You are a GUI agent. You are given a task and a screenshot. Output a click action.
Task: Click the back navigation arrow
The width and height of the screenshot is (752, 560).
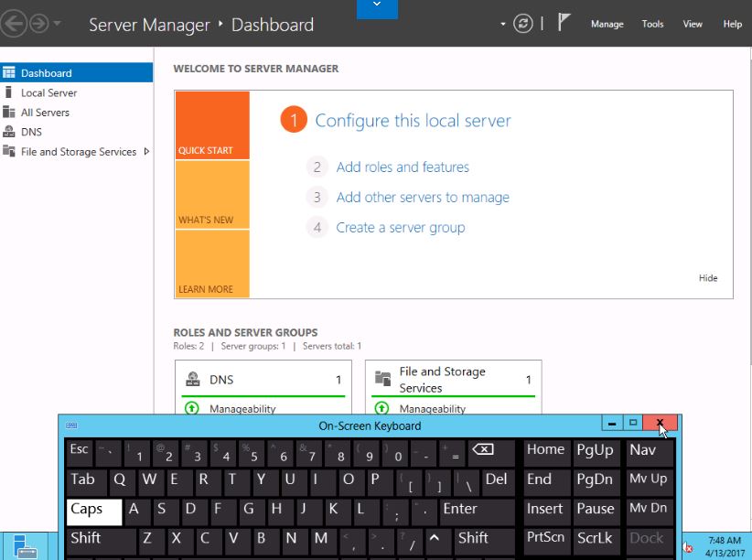click(13, 24)
